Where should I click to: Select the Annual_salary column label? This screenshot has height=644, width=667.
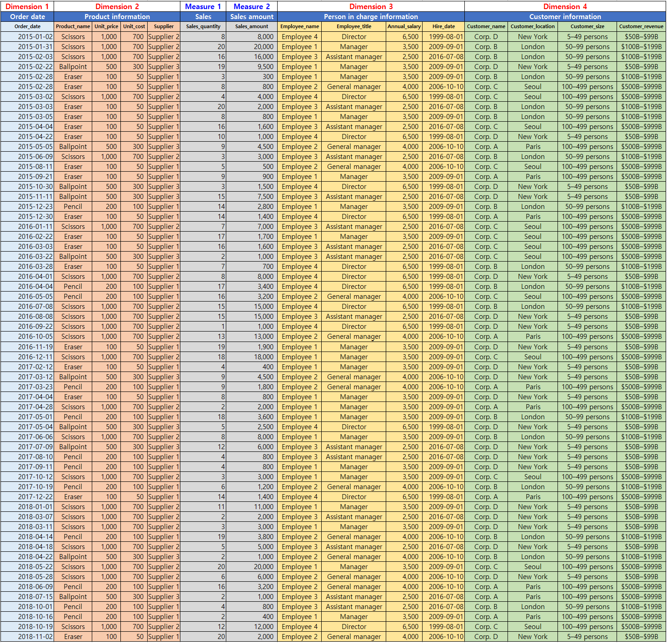tap(404, 26)
